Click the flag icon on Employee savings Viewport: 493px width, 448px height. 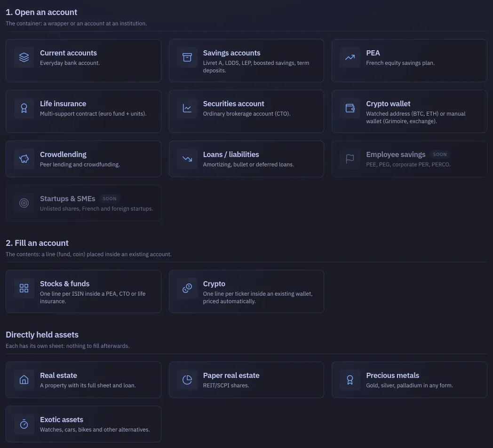(x=350, y=159)
